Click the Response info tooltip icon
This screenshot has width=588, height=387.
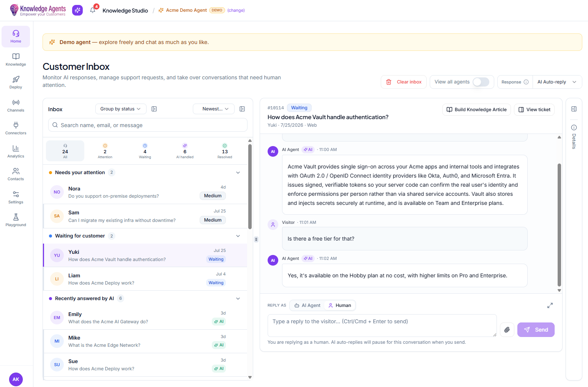(x=526, y=82)
